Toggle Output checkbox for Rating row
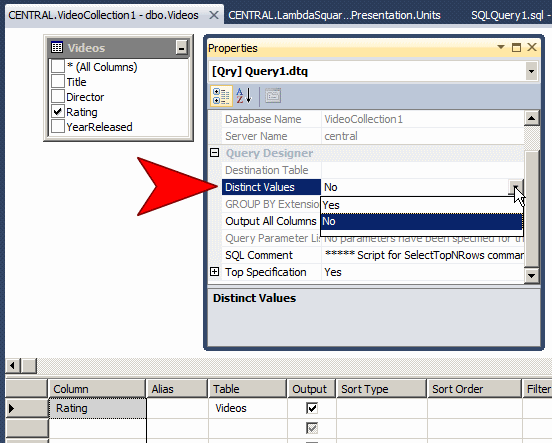The image size is (552, 443). pos(312,408)
